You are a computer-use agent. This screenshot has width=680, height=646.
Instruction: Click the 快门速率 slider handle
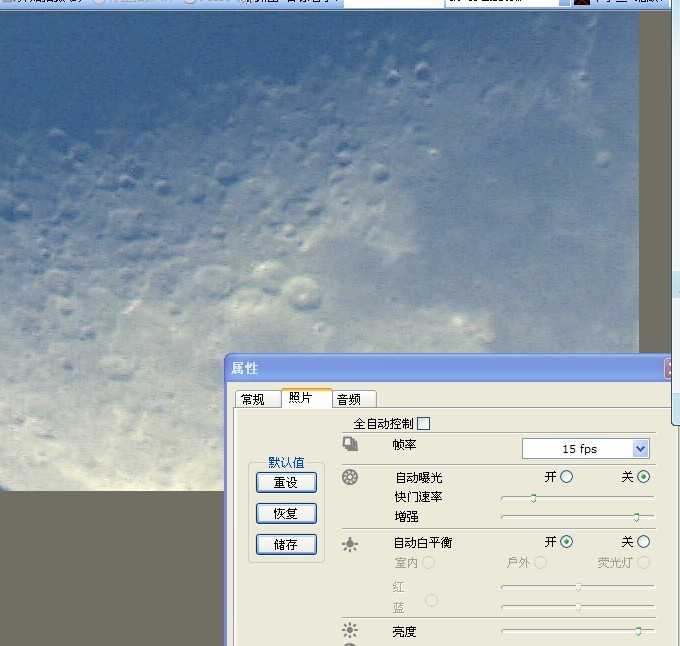click(x=533, y=498)
